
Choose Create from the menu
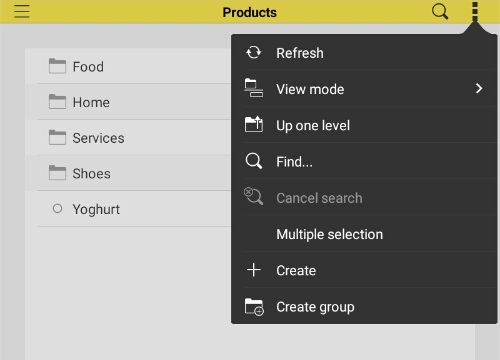click(364, 270)
